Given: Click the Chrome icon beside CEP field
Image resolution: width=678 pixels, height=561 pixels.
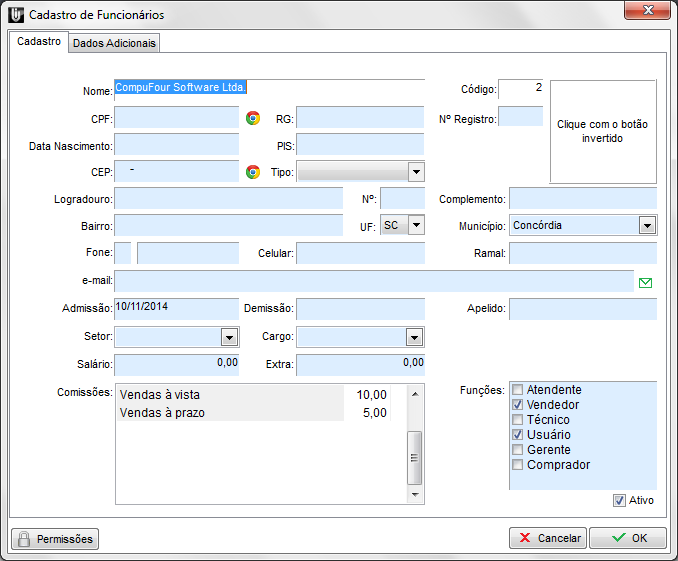Looking at the screenshot, I should [x=253, y=172].
